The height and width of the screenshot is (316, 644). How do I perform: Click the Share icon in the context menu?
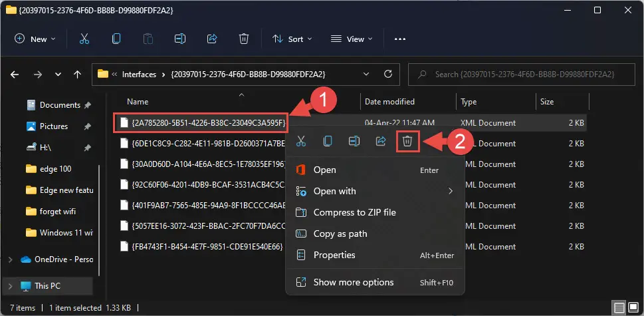click(381, 141)
